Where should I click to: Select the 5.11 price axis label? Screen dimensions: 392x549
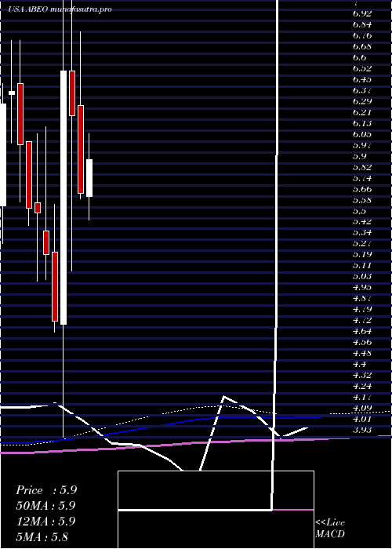362,265
